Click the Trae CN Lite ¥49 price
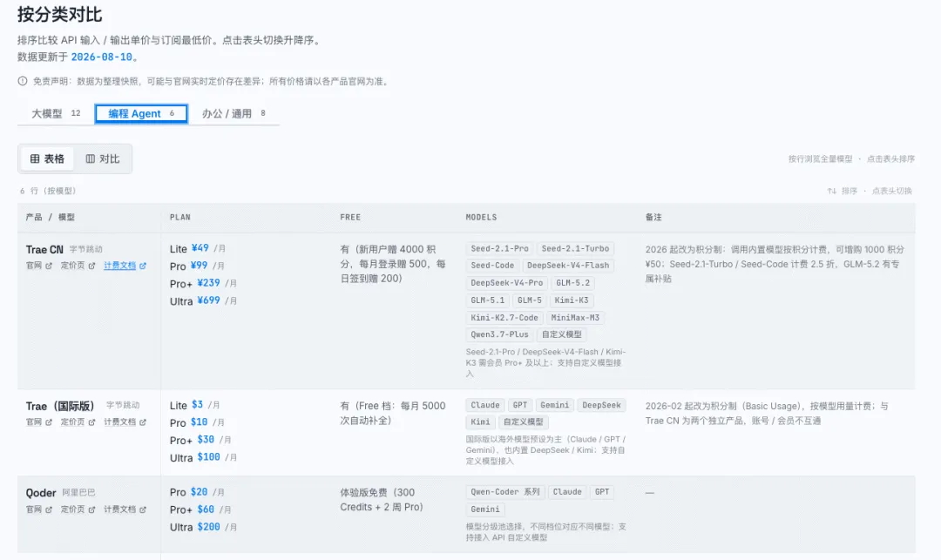 (200, 248)
